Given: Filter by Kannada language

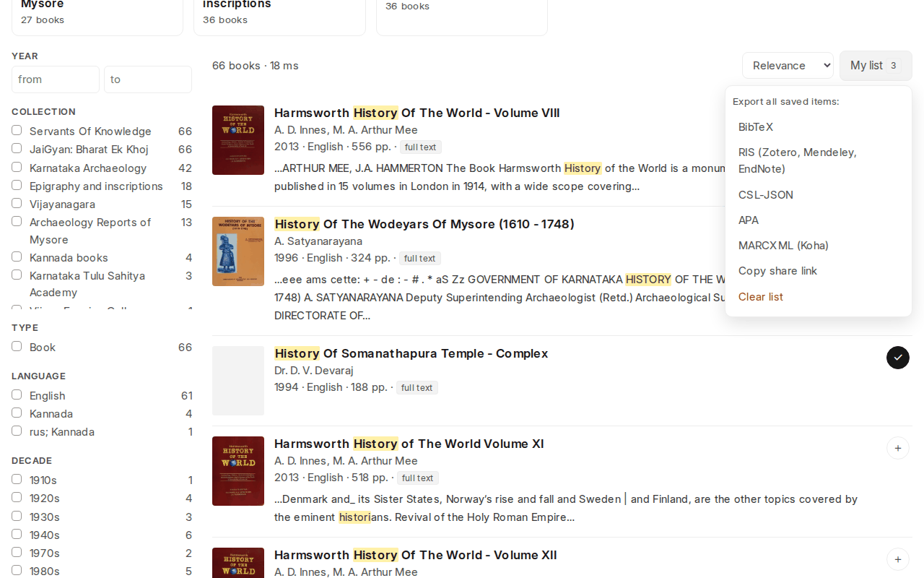Looking at the screenshot, I should 17,413.
